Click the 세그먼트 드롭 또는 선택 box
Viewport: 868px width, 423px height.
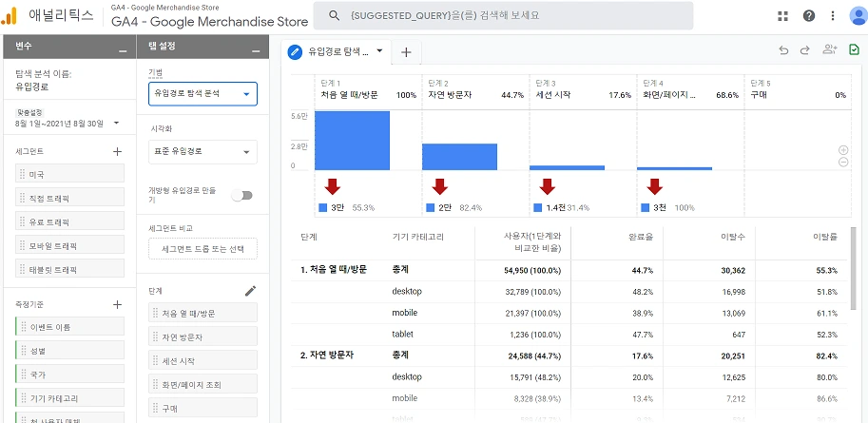[x=203, y=249]
